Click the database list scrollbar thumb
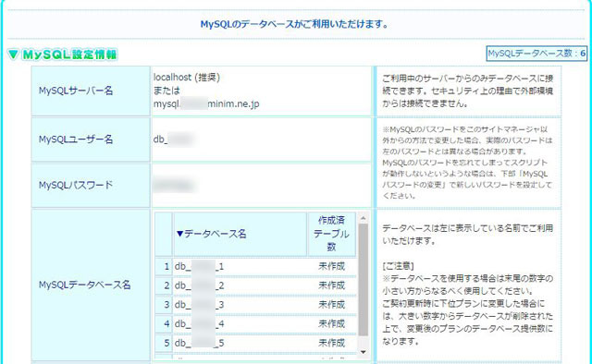The image size is (592, 364). (x=363, y=280)
